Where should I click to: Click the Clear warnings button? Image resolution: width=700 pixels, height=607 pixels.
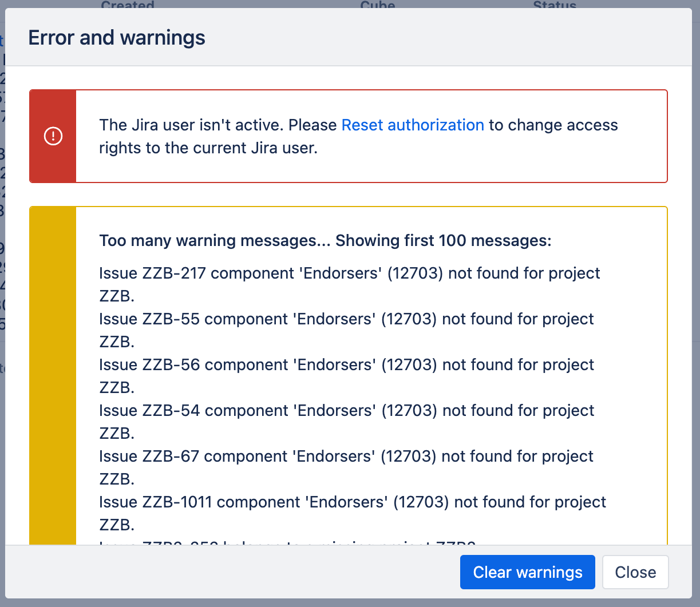[527, 572]
